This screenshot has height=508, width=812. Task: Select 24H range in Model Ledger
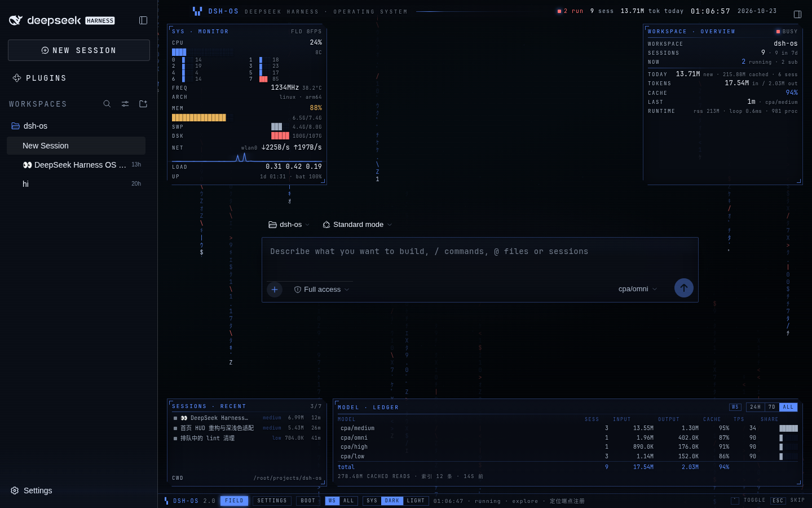pos(756,407)
